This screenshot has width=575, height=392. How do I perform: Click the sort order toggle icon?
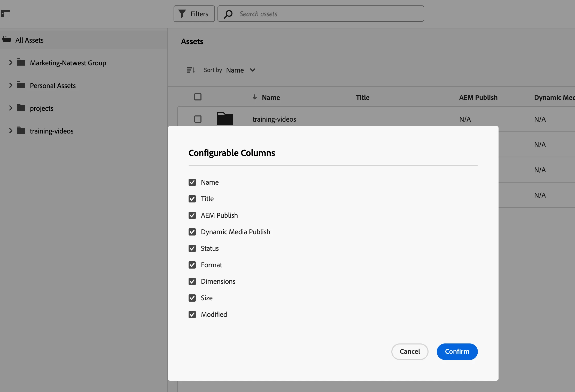191,70
